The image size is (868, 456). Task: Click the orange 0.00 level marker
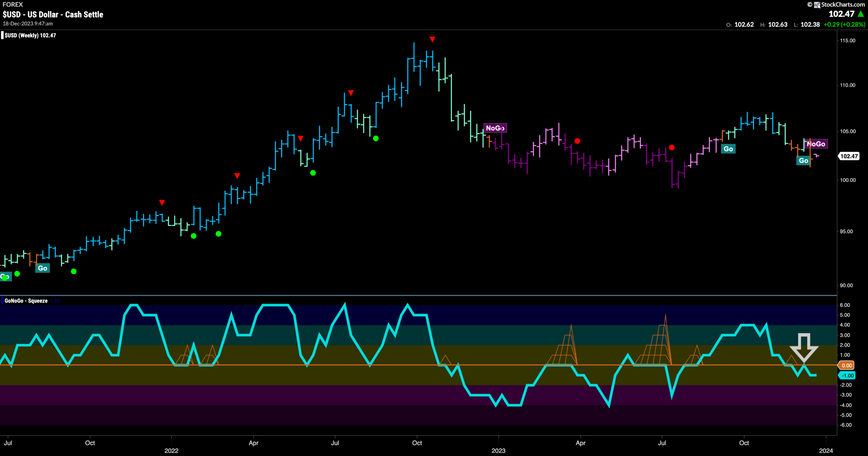click(847, 365)
